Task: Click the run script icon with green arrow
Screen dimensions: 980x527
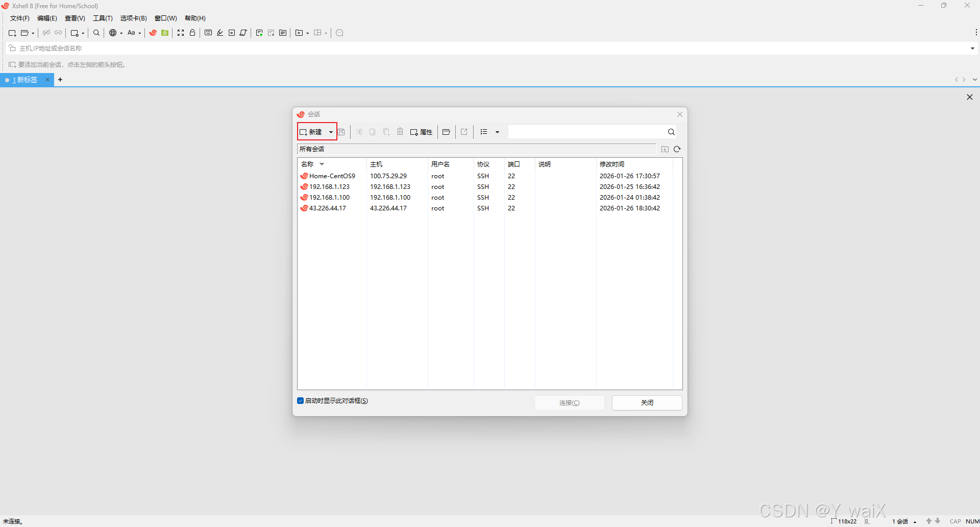Action: pos(259,33)
